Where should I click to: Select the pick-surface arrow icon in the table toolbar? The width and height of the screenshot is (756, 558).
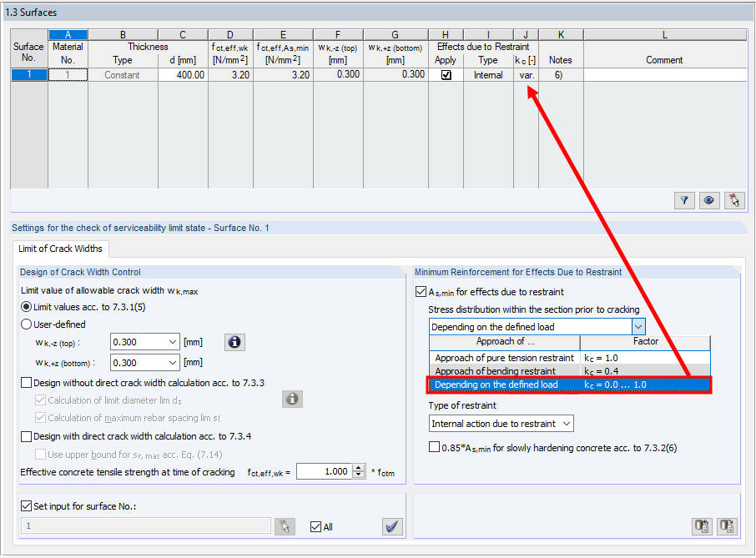tap(733, 200)
